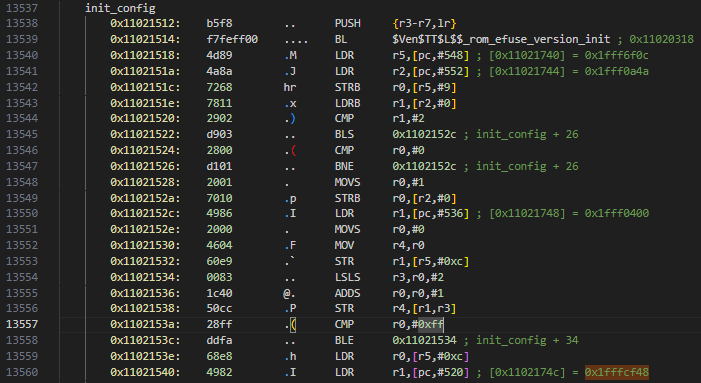This screenshot has width=701, height=383.
Task: Click the literal value 0x1fff0400
Action: 616,214
